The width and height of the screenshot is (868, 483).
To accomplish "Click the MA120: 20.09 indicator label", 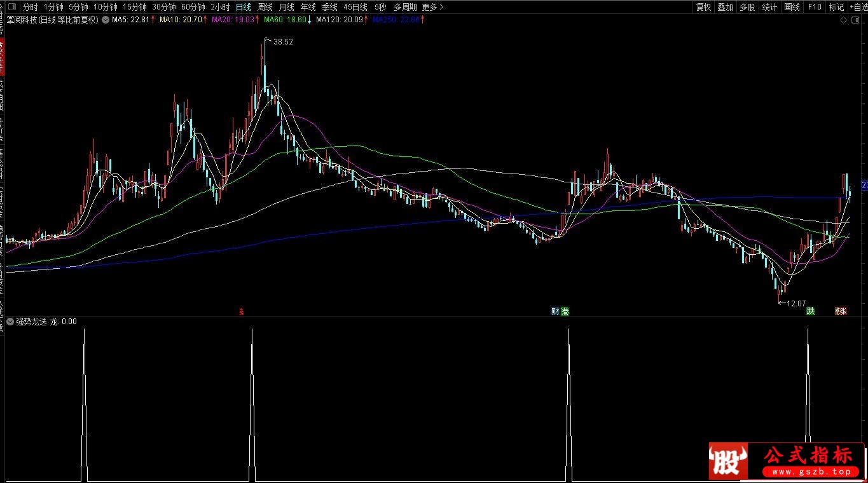I will coord(341,20).
